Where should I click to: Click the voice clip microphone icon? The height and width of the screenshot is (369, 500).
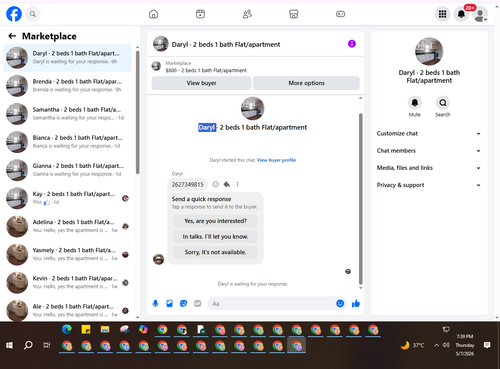click(x=155, y=304)
